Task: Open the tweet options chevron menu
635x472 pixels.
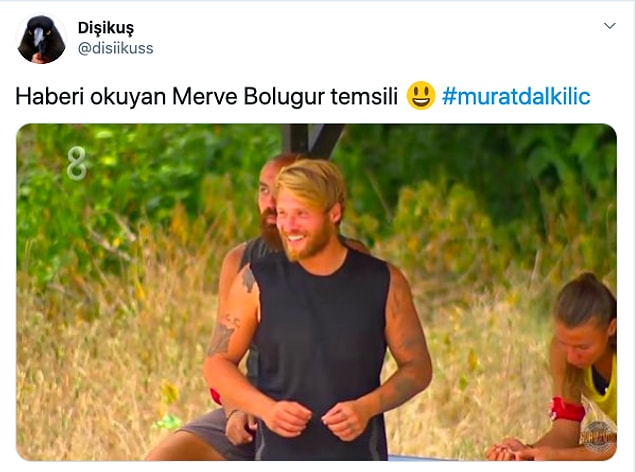Action: [609, 26]
